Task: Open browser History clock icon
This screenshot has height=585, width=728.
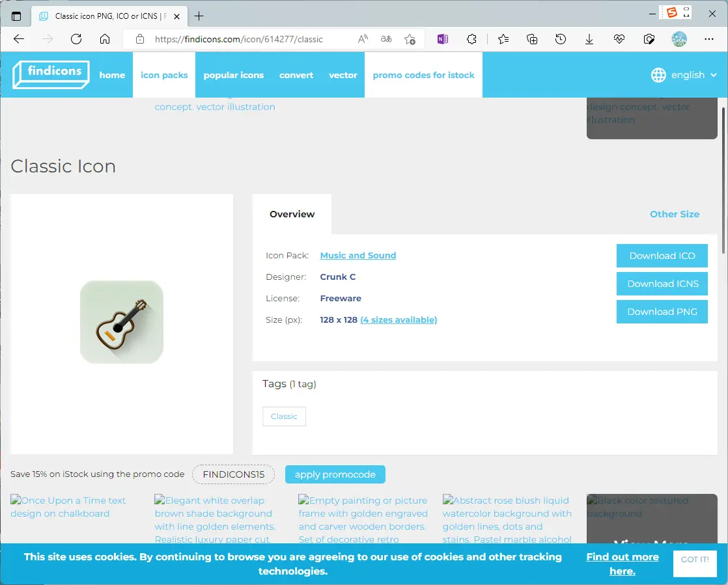Action: pos(561,39)
